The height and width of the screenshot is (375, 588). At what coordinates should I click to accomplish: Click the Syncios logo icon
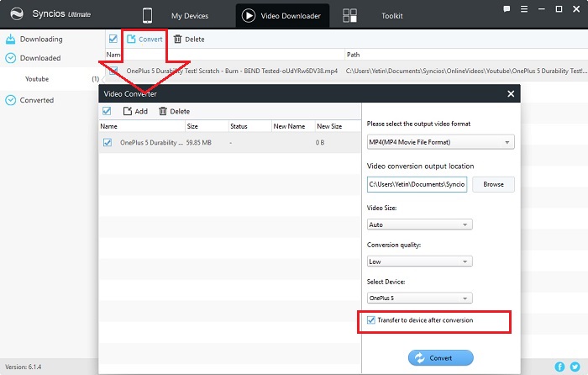tap(17, 14)
